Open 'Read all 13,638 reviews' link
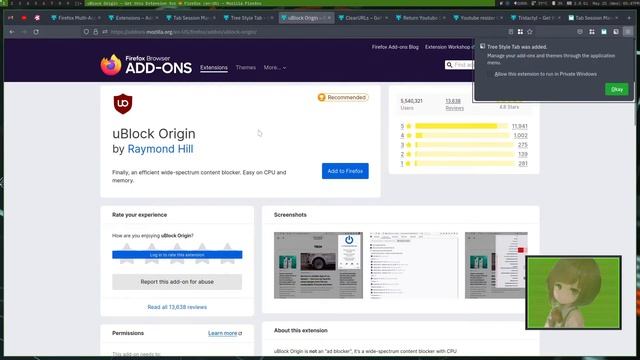Screen dimensions: 640x360 [177, 307]
